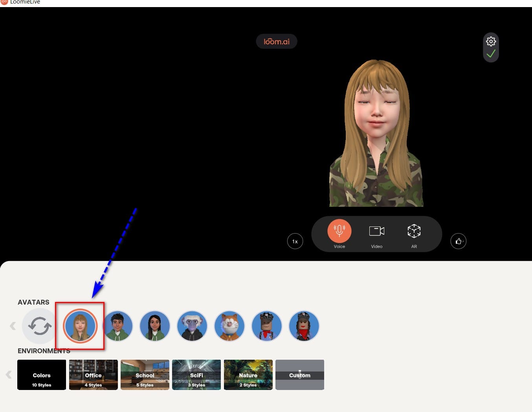Choose the Office environment tile
532x412 pixels.
pyautogui.click(x=94, y=375)
